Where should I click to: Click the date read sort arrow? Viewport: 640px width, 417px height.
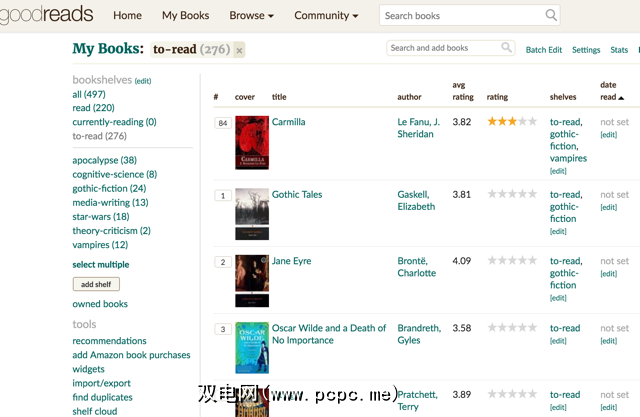point(621,98)
